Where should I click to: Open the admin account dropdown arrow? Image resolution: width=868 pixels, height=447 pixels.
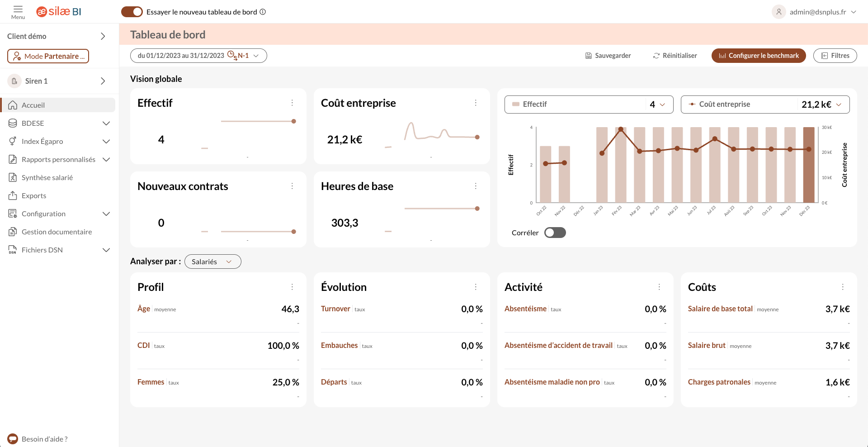(x=854, y=12)
